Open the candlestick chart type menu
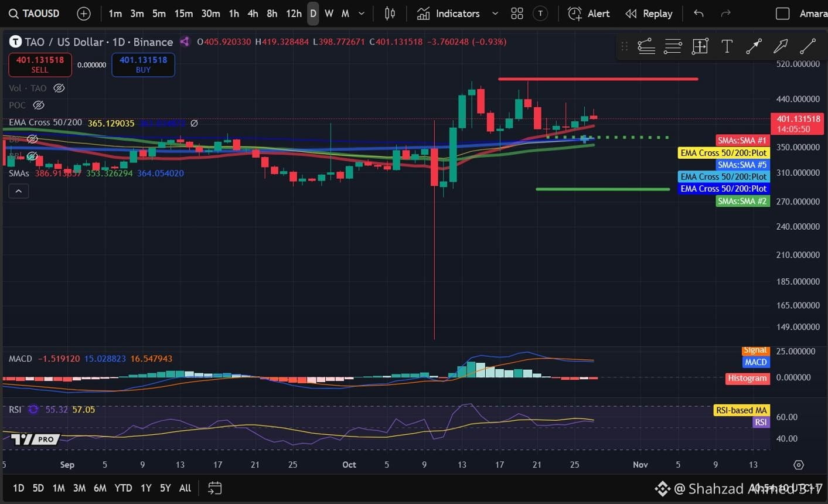The image size is (828, 504). click(x=390, y=13)
